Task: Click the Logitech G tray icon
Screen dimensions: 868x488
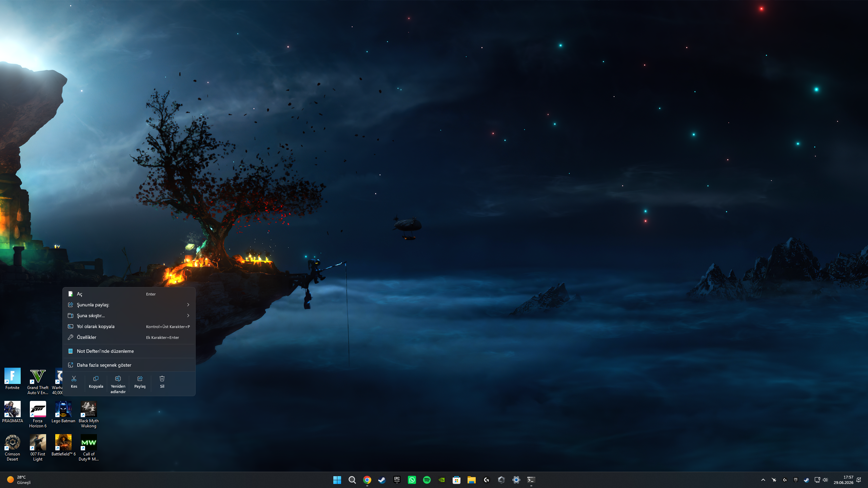Action: [x=785, y=480]
